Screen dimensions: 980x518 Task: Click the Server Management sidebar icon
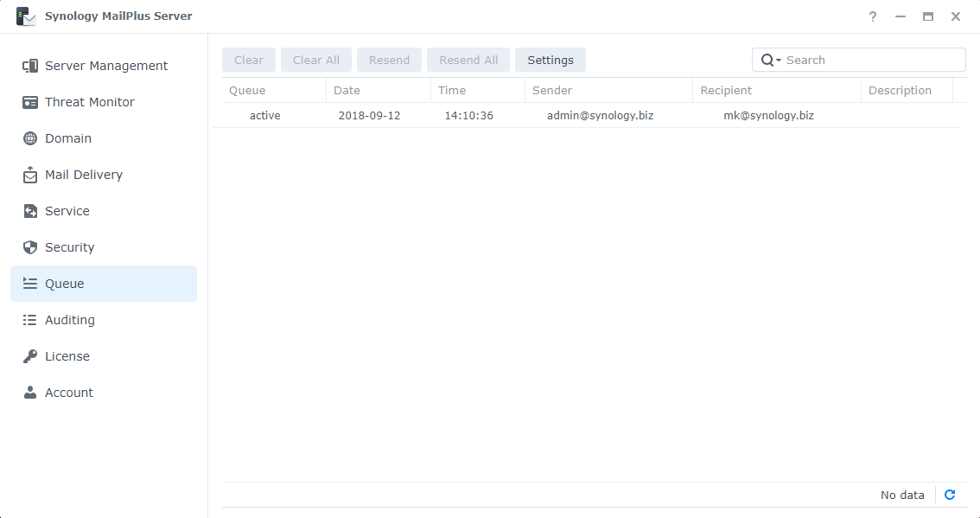tap(30, 66)
